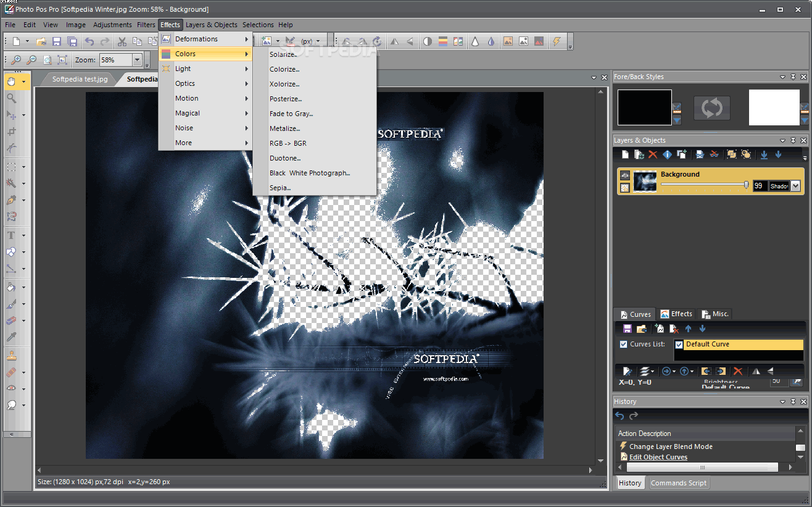Click the lightning bolt icon in top toolbar
Viewport: 812px width, 507px height.
557,41
